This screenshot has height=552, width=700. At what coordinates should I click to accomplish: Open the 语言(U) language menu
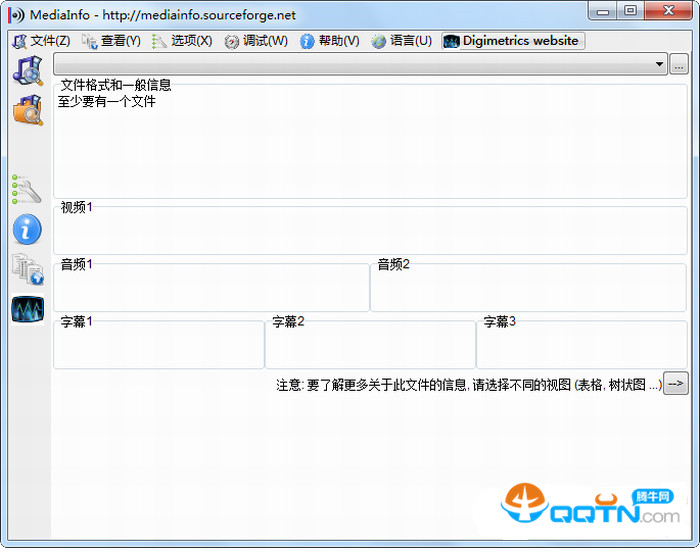401,41
